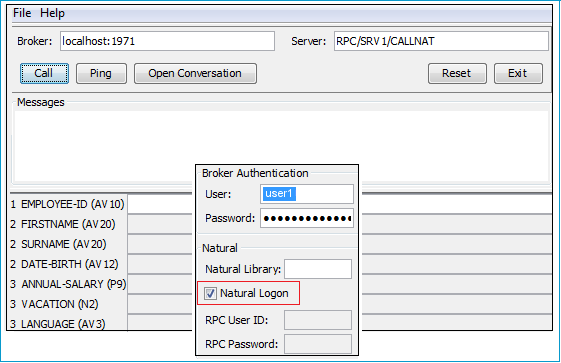Viewport: 561px width, 363px height.
Task: Click the Ping button
Action: (101, 73)
